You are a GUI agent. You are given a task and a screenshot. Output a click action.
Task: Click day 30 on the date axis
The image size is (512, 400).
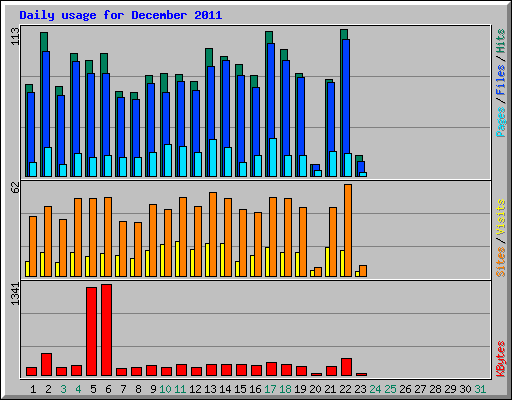point(465,389)
